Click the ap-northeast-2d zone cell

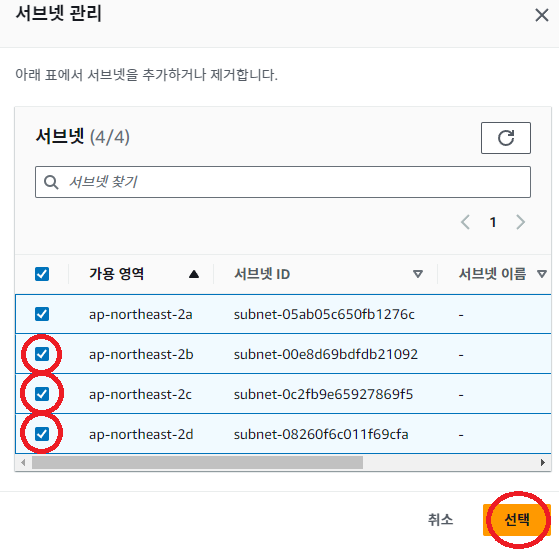(x=141, y=434)
